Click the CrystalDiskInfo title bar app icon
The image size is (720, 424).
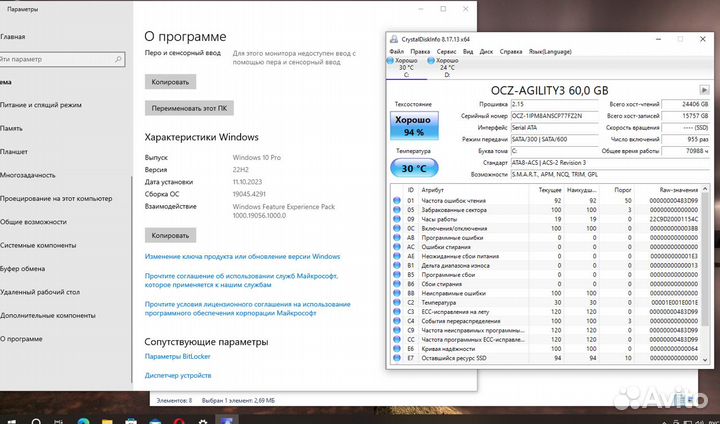point(394,40)
